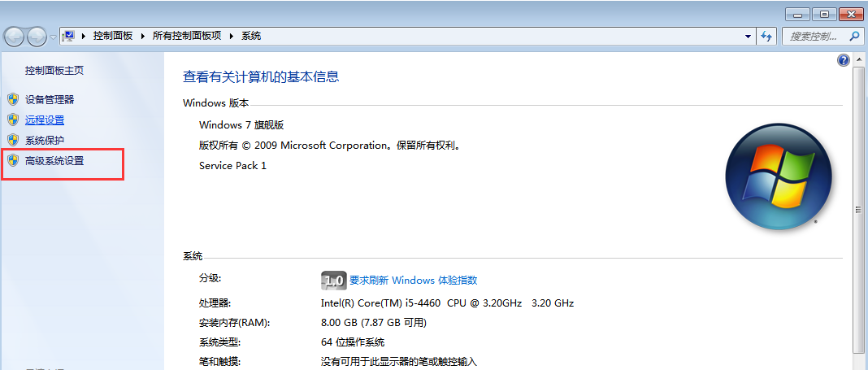Image resolution: width=868 pixels, height=370 pixels.
Task: Click the shield icon beside 设备管理器
Action: 12,99
